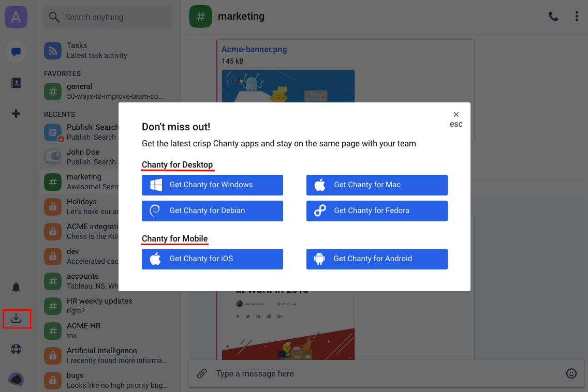Screen dimensions: 588x392
Task: Click the workspace letter A avatar
Action: click(x=16, y=17)
